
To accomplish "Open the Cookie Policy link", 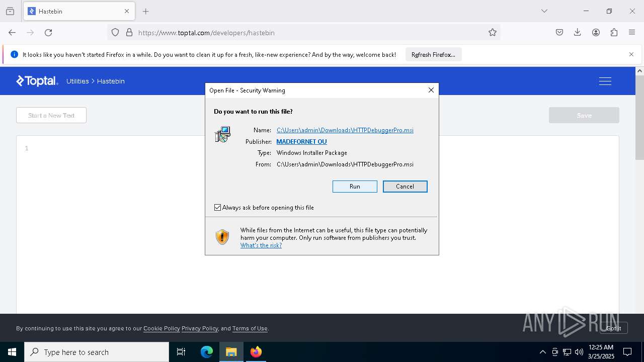I will 162,328.
